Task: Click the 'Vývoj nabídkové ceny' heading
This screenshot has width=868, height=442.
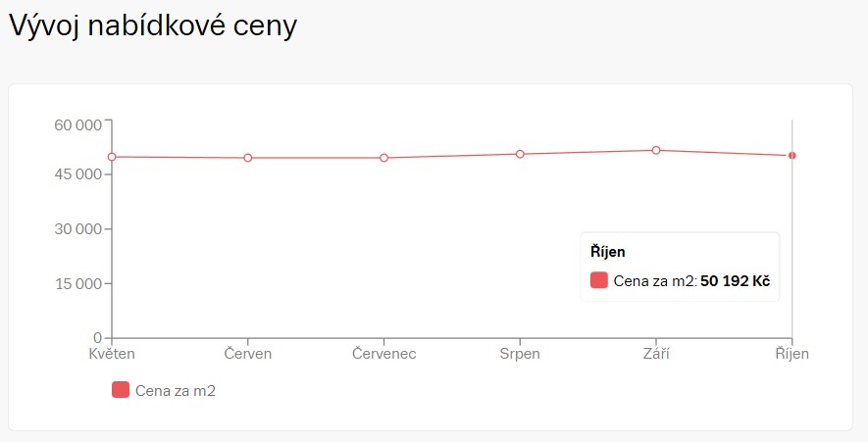Action: (x=153, y=26)
